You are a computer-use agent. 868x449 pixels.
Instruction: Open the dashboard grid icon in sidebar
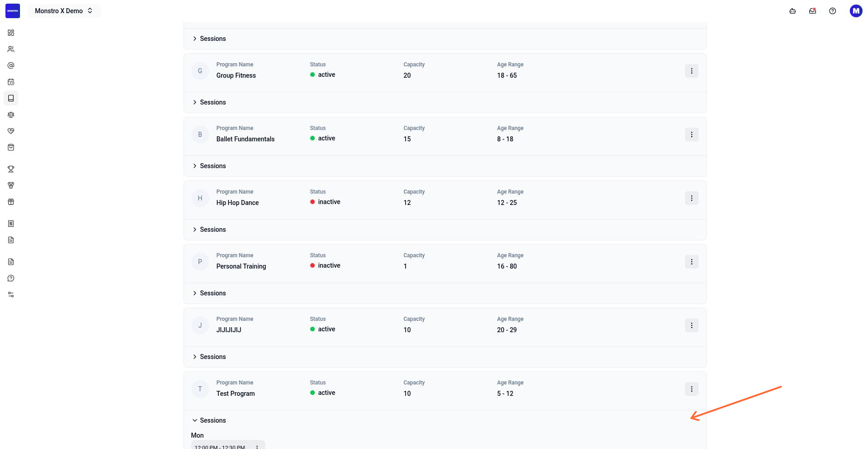[x=11, y=33]
